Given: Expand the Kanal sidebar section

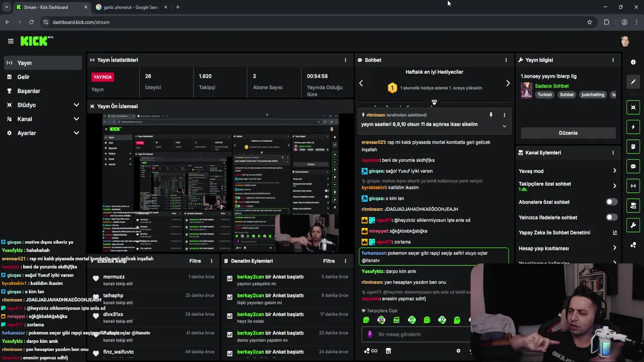Looking at the screenshot, I should pyautogui.click(x=76, y=119).
